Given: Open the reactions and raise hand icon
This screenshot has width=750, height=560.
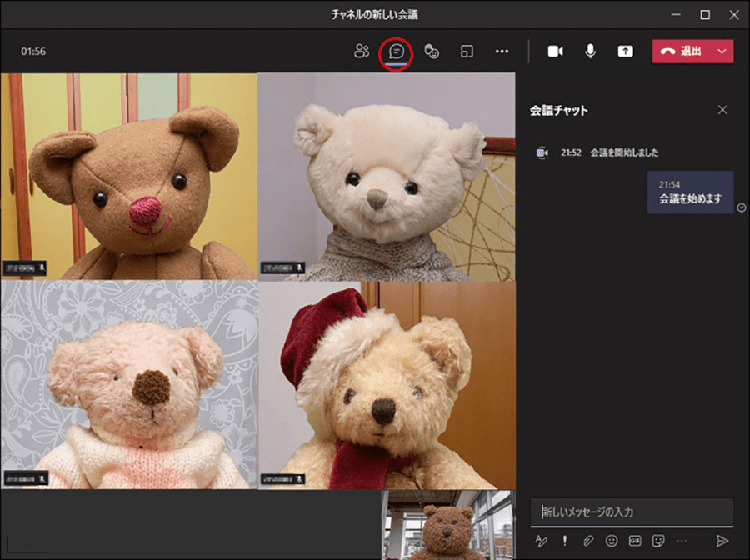Looking at the screenshot, I should click(x=432, y=52).
